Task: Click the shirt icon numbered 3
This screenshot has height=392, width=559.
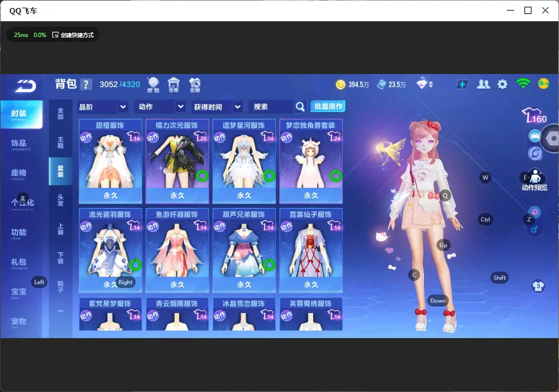Action: (x=538, y=286)
